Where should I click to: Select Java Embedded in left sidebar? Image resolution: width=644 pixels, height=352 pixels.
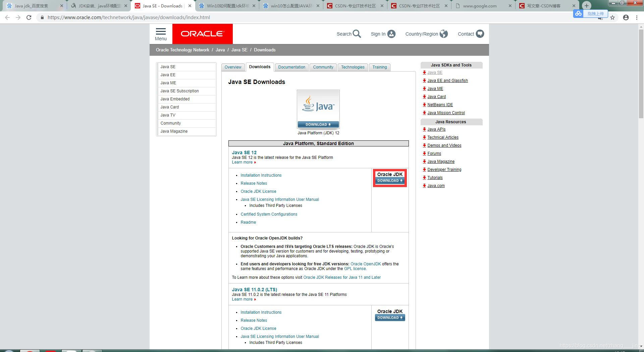click(x=186, y=99)
